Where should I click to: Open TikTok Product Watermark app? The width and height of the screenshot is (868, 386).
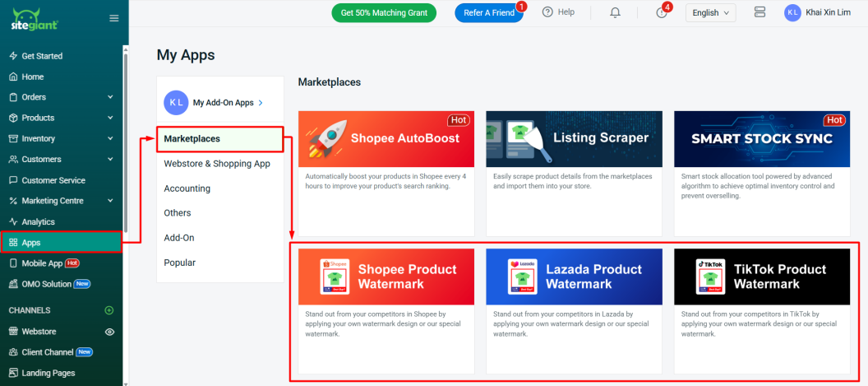click(x=762, y=311)
